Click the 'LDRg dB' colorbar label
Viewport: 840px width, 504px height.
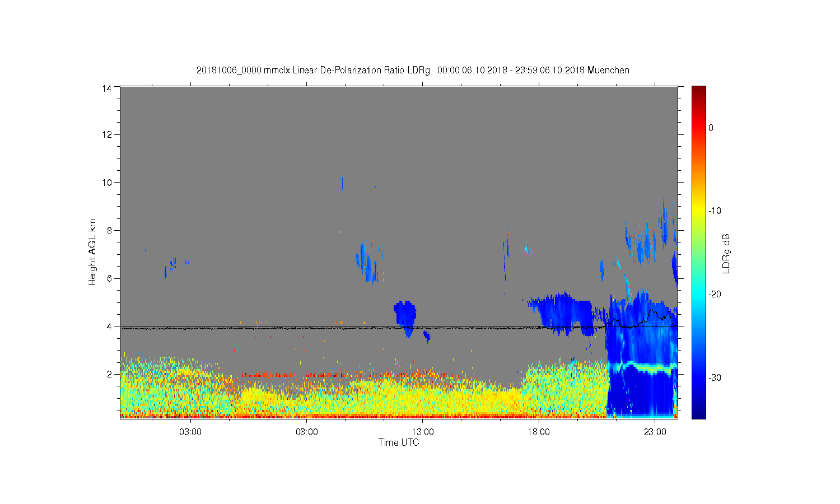(x=726, y=253)
